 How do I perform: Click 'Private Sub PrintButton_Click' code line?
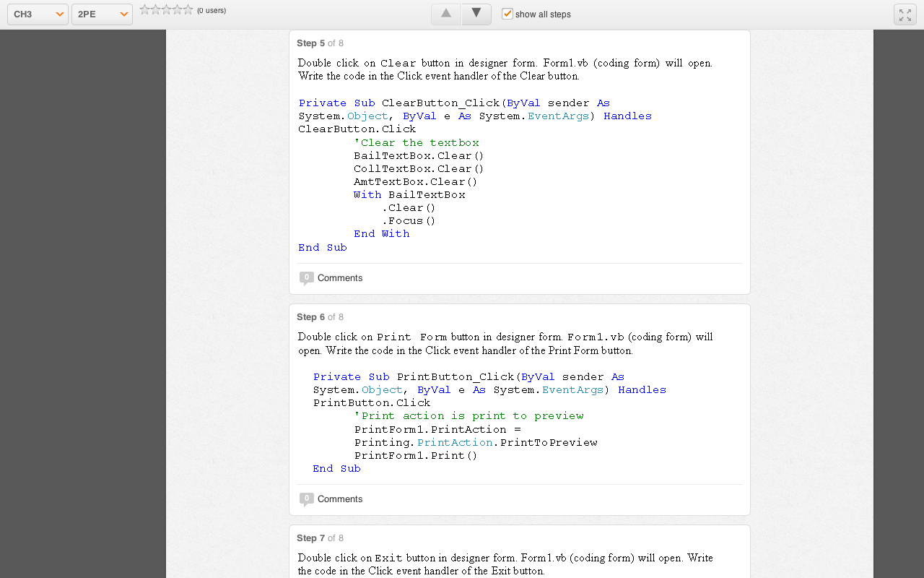pos(468,377)
